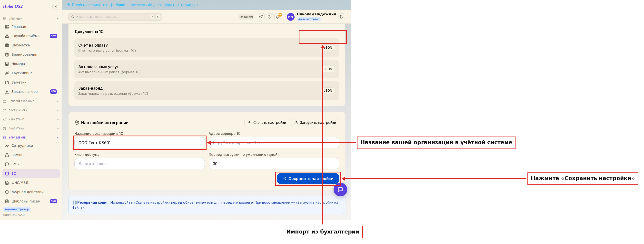Collapse the sidebar with the chevron button

pos(56,6)
